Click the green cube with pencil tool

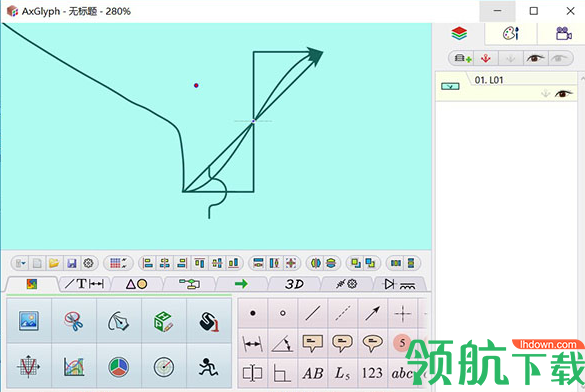click(x=164, y=321)
